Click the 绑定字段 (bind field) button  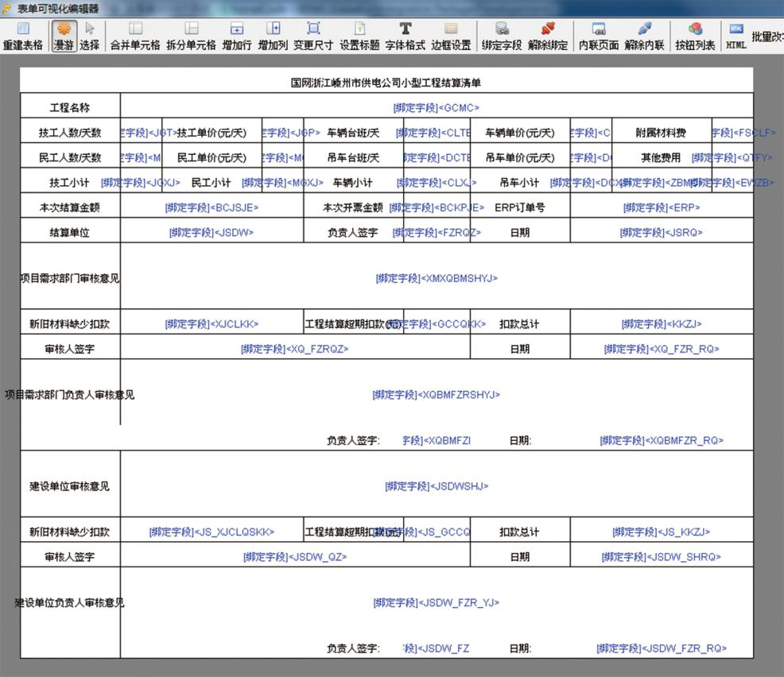pos(502,37)
